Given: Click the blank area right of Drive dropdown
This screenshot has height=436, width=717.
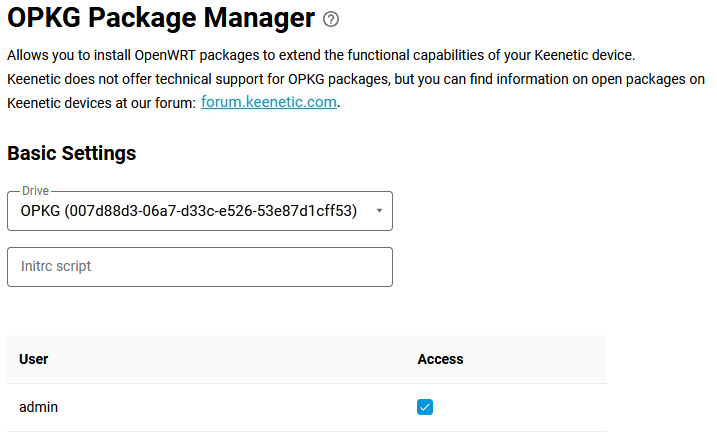Looking at the screenshot, I should (x=550, y=211).
